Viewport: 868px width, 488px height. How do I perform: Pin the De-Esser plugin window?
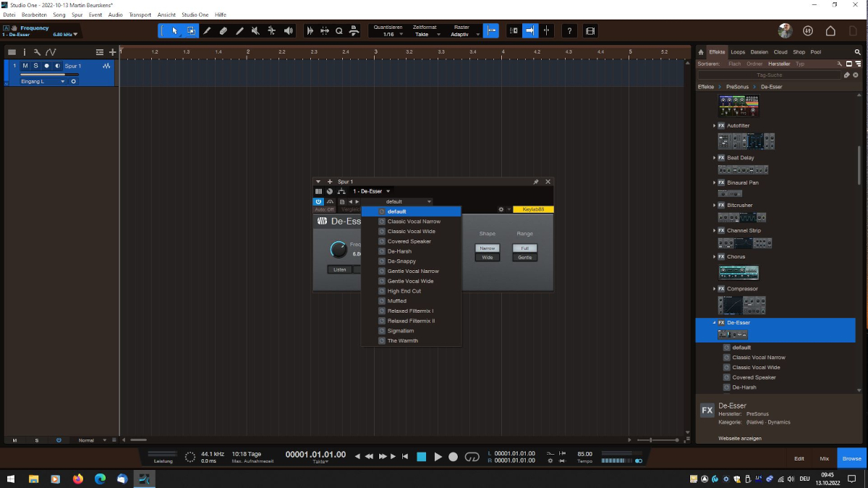[x=536, y=182]
